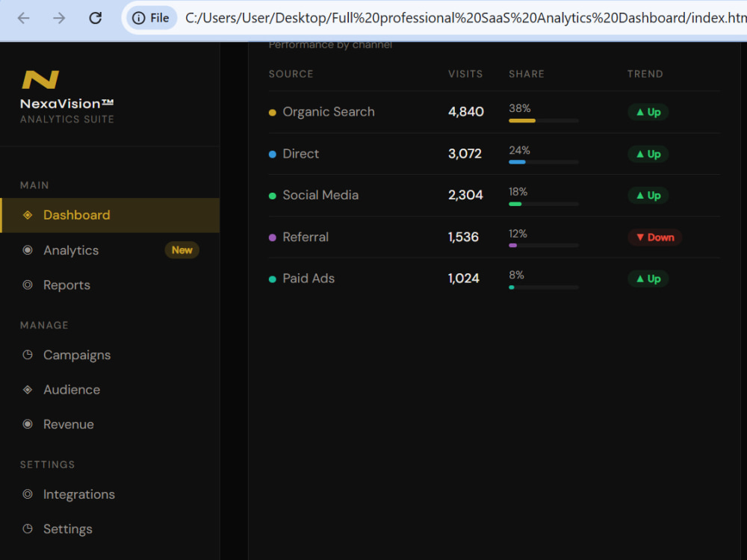Click the blue Direct dot

pos(273,155)
